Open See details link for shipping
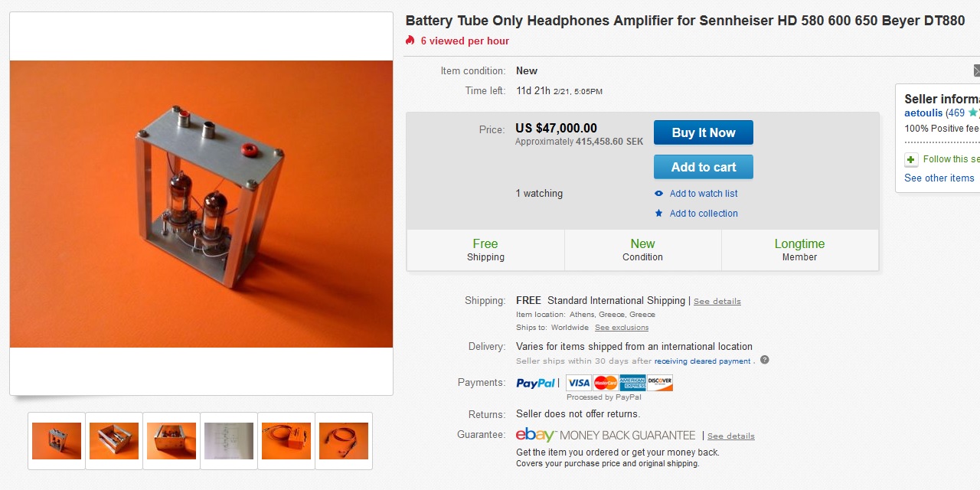 coord(717,302)
